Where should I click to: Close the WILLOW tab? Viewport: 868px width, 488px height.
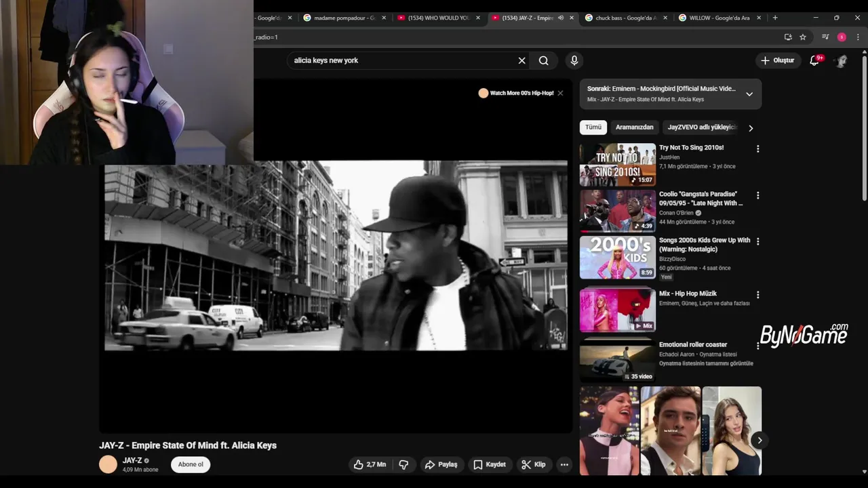(x=758, y=18)
